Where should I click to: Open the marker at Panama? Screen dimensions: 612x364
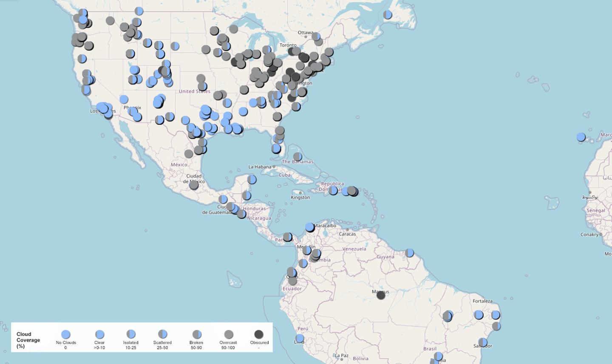pos(288,237)
